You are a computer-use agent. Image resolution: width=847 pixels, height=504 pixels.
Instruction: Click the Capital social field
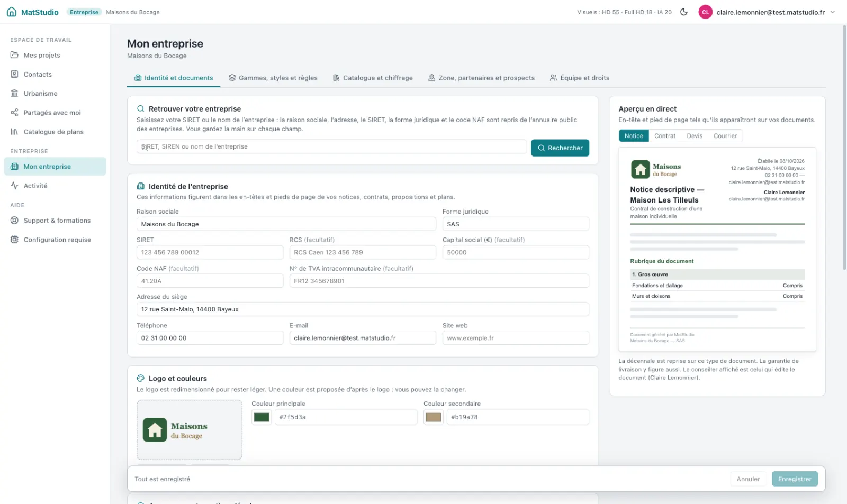click(x=516, y=252)
